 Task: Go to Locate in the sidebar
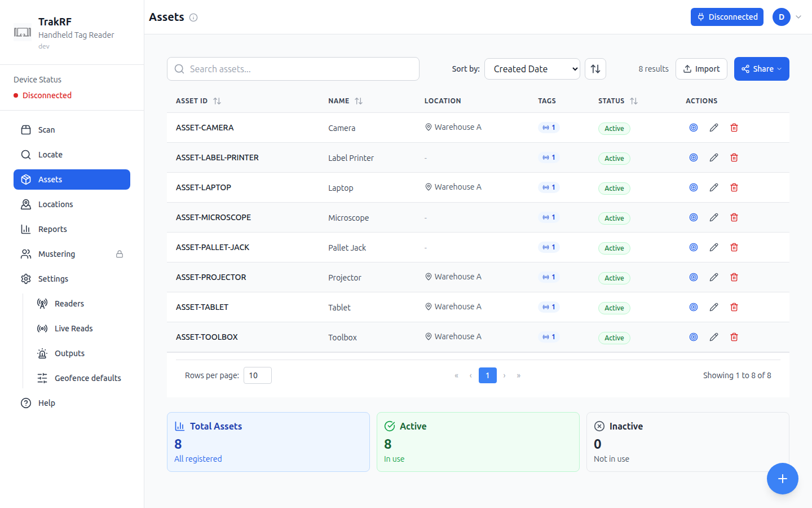pyautogui.click(x=72, y=155)
